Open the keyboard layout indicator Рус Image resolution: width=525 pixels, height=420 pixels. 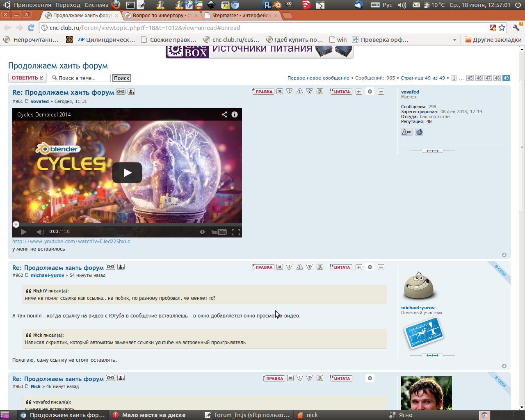[x=381, y=5]
